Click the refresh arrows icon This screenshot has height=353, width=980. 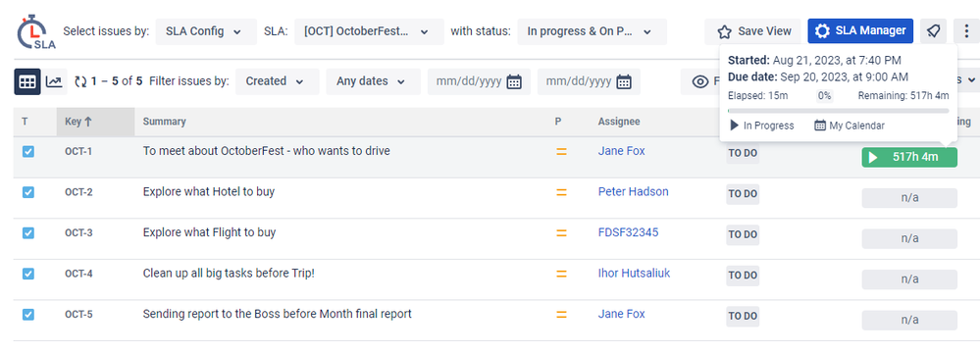coord(80,81)
